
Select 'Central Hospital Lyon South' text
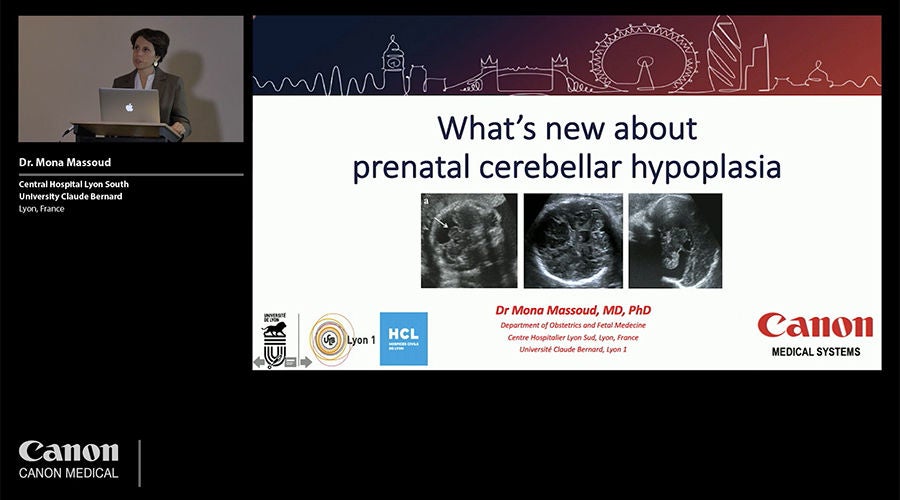pos(73,184)
